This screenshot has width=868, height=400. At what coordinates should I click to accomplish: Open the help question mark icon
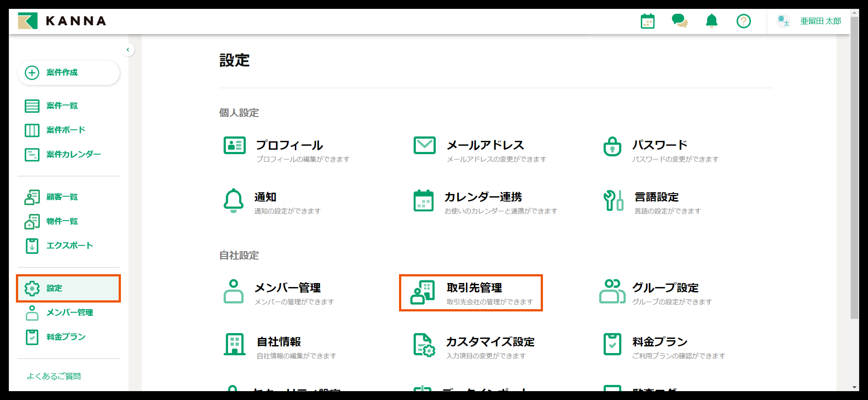pos(743,21)
